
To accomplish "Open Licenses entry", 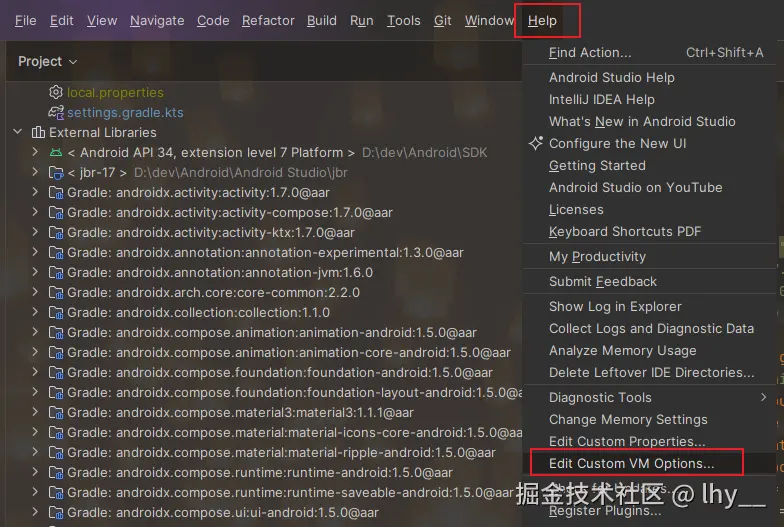I will pyautogui.click(x=649, y=210).
